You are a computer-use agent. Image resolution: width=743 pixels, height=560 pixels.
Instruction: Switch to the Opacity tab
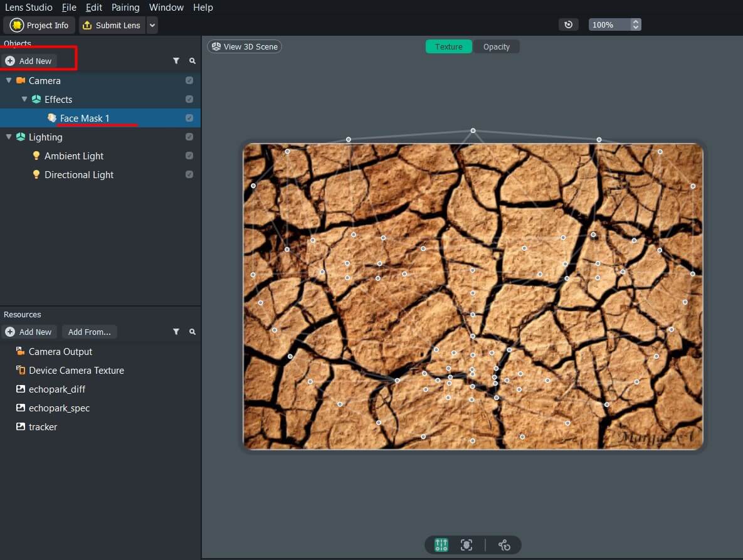click(496, 46)
